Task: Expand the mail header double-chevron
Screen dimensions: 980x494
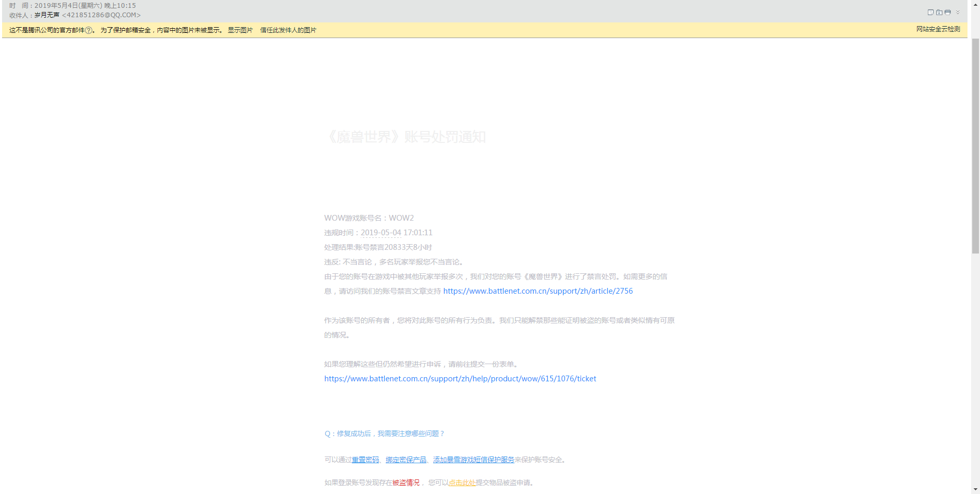Action: click(958, 12)
